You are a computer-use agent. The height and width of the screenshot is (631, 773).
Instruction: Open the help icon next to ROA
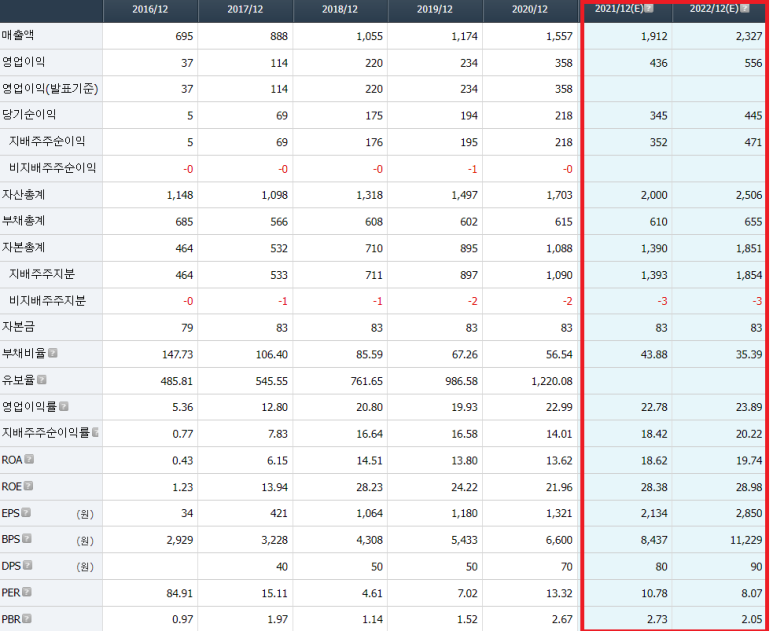pos(30,459)
